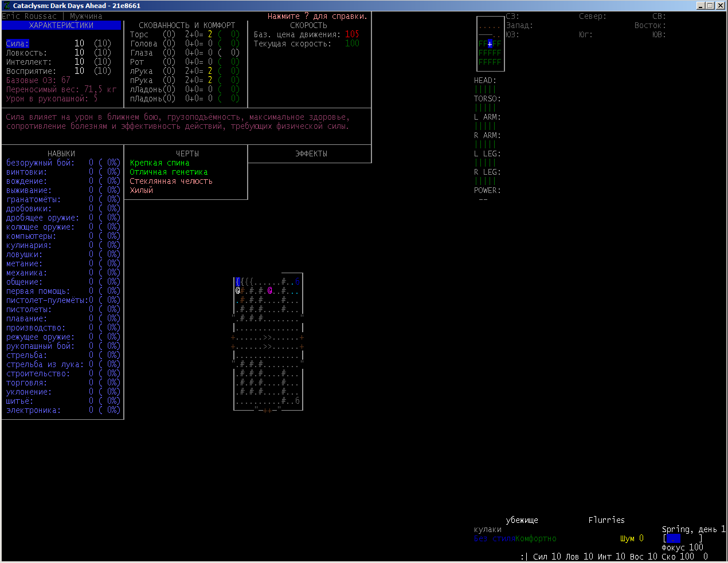Image resolution: width=728 pixels, height=563 pixels.
Task: Select the пЛадонь encumbrance row
Action: pos(185,99)
